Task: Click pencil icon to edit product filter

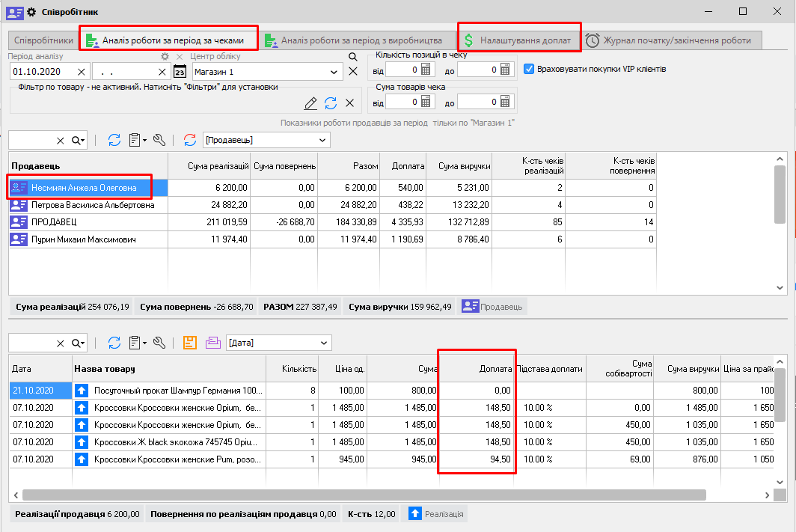Action: coord(311,103)
